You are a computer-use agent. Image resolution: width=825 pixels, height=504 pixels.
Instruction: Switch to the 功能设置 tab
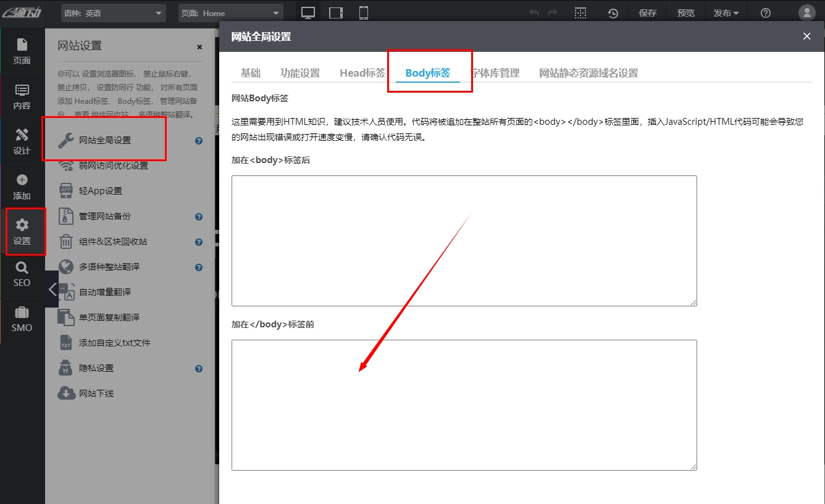coord(300,73)
